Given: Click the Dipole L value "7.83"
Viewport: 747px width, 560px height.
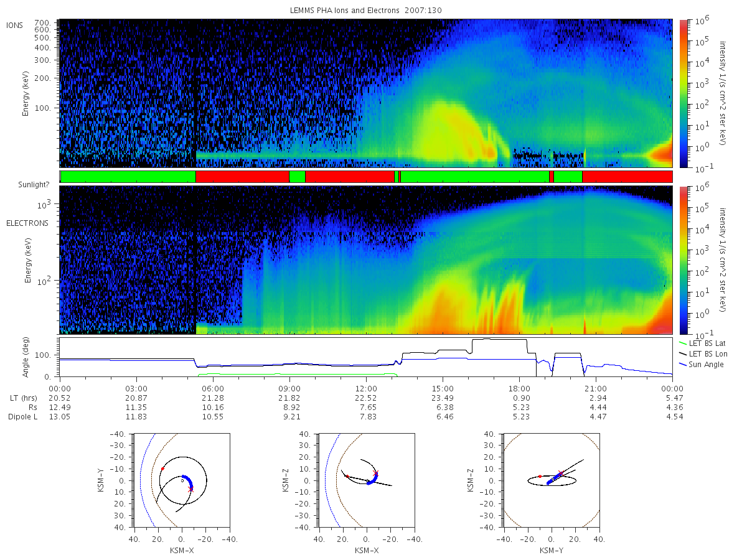Looking at the screenshot, I should click(x=366, y=416).
